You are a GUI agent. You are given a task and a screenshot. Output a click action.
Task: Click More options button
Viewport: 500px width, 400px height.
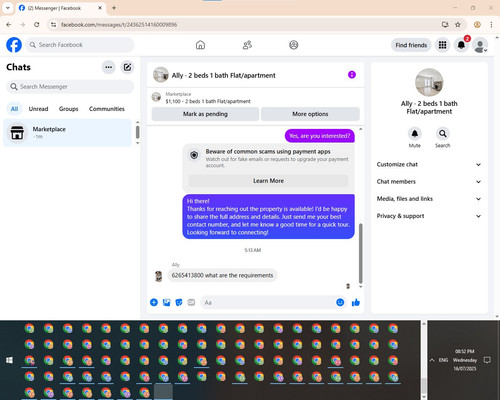click(x=310, y=114)
